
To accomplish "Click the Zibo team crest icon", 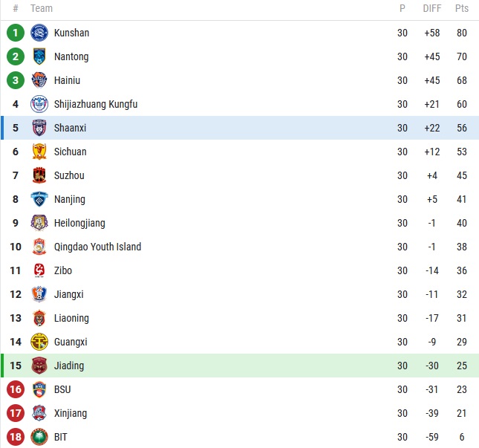I will (x=39, y=270).
